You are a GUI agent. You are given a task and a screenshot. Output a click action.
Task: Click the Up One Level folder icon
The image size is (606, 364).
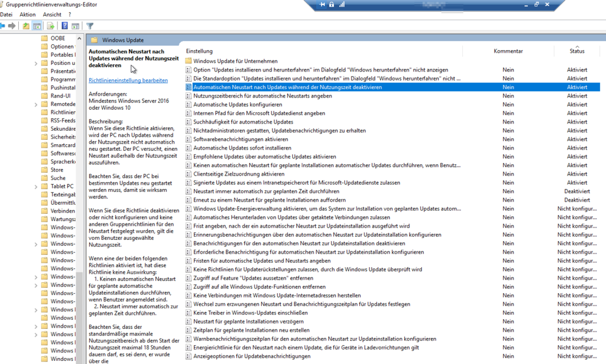pos(26,26)
